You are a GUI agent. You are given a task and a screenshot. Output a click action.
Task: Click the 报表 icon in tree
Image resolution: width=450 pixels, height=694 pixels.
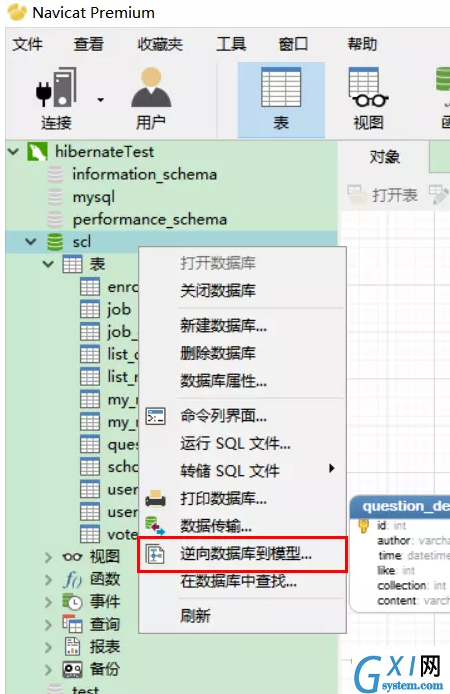pos(72,647)
